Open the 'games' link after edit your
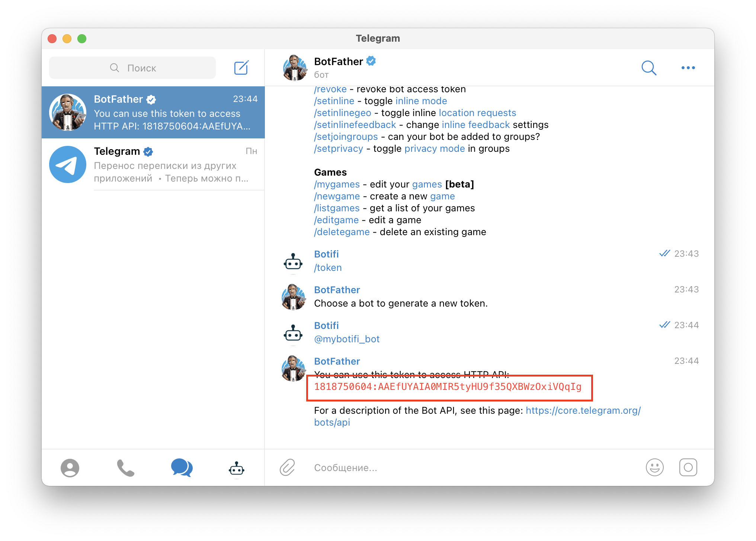 (427, 184)
